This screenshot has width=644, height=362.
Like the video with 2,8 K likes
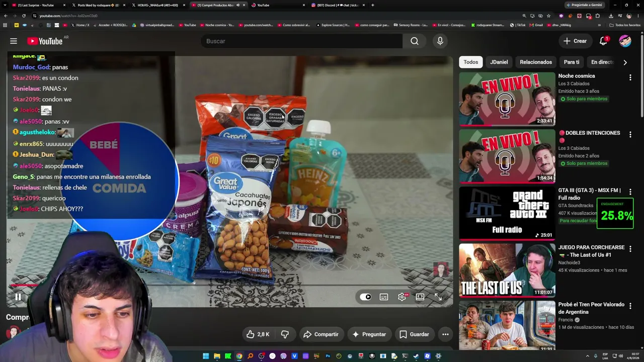[258, 334]
